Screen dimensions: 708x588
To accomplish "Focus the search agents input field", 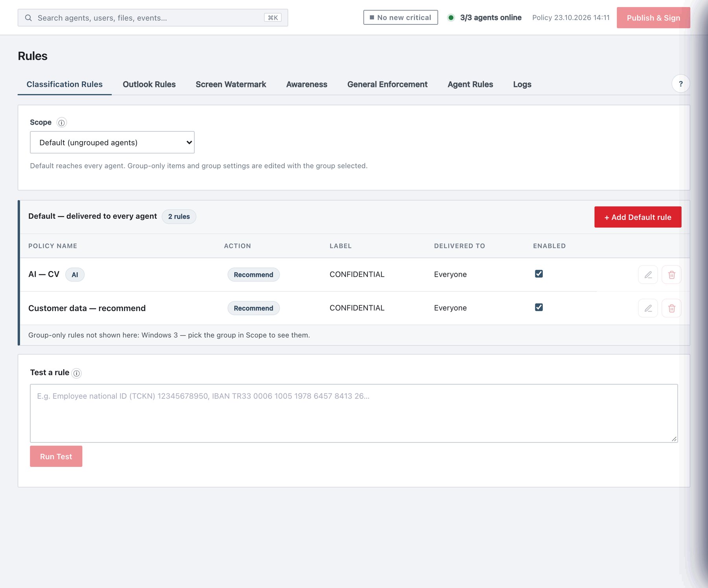I will click(153, 18).
